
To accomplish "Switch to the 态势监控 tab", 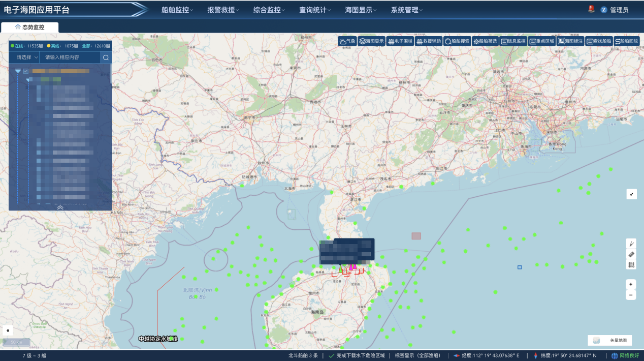I will pyautogui.click(x=29, y=27).
